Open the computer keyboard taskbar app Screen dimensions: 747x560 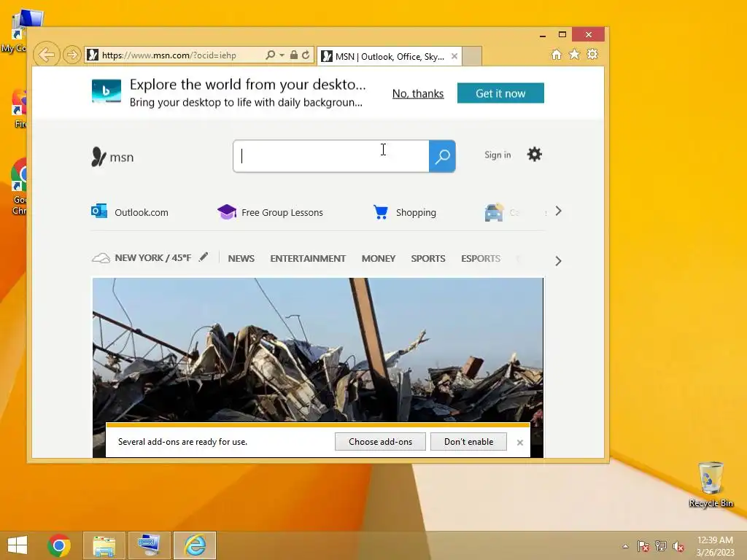pos(149,545)
